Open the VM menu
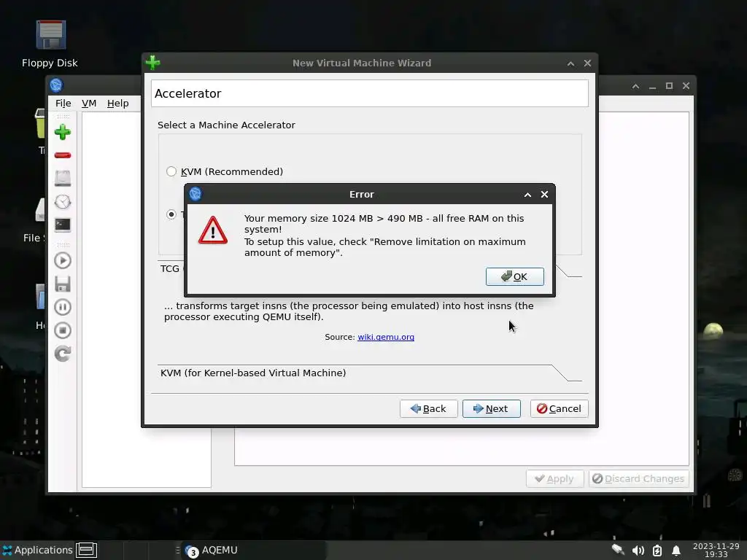This screenshot has width=747, height=560. (x=88, y=104)
